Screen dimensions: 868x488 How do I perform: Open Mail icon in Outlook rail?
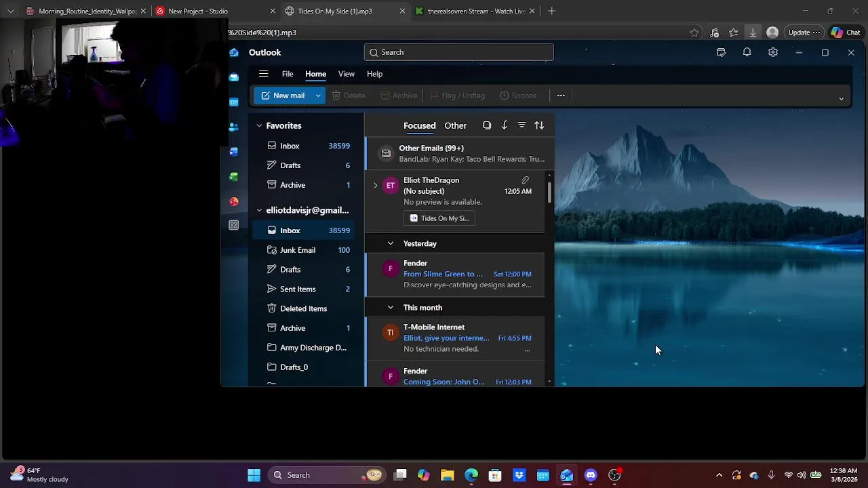pyautogui.click(x=234, y=77)
